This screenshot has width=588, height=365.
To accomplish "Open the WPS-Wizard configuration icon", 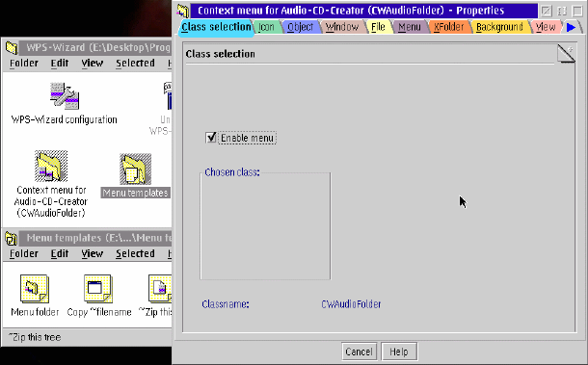I will (65, 96).
